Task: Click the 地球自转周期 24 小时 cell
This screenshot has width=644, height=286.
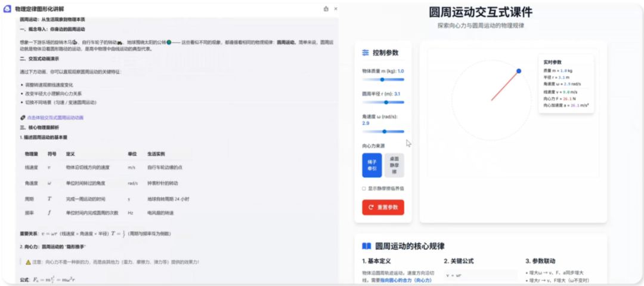Action: pos(168,199)
